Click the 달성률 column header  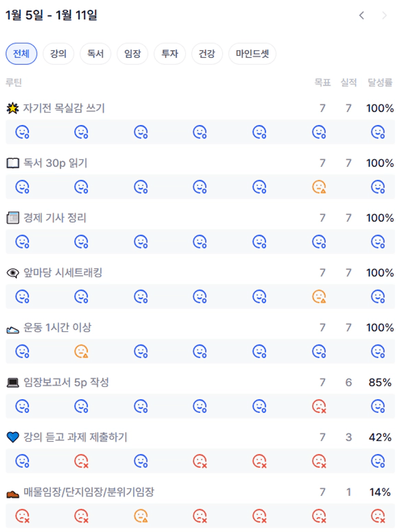380,83
